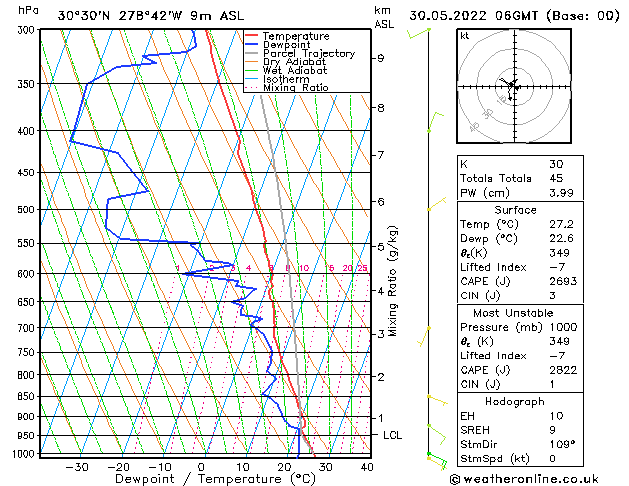Open the weatheronline.co.uk copyright link
The width and height of the screenshot is (629, 486).
tap(524, 479)
